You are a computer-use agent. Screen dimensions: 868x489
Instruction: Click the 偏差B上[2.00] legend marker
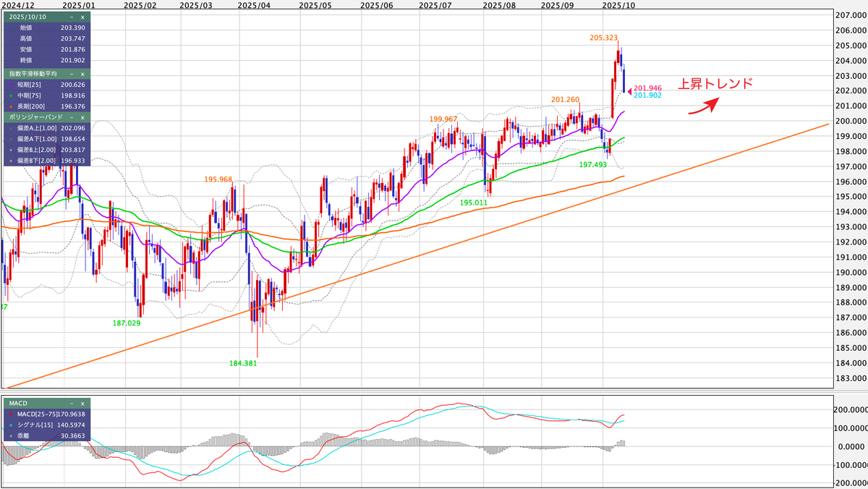pyautogui.click(x=10, y=150)
